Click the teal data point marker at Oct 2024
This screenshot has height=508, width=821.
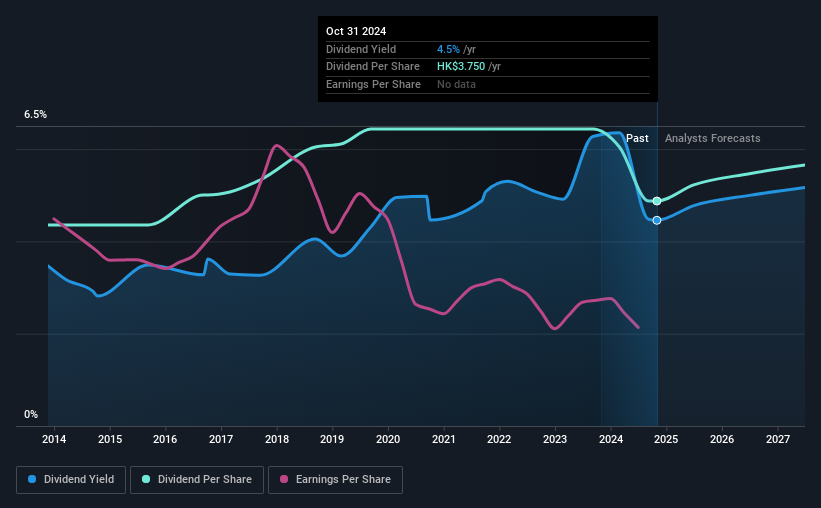click(x=657, y=201)
